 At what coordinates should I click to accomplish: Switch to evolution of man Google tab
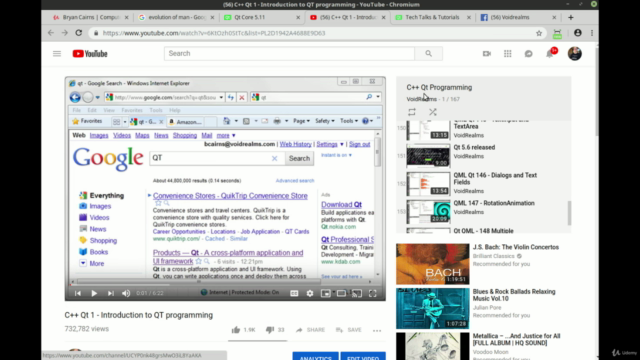point(176,17)
